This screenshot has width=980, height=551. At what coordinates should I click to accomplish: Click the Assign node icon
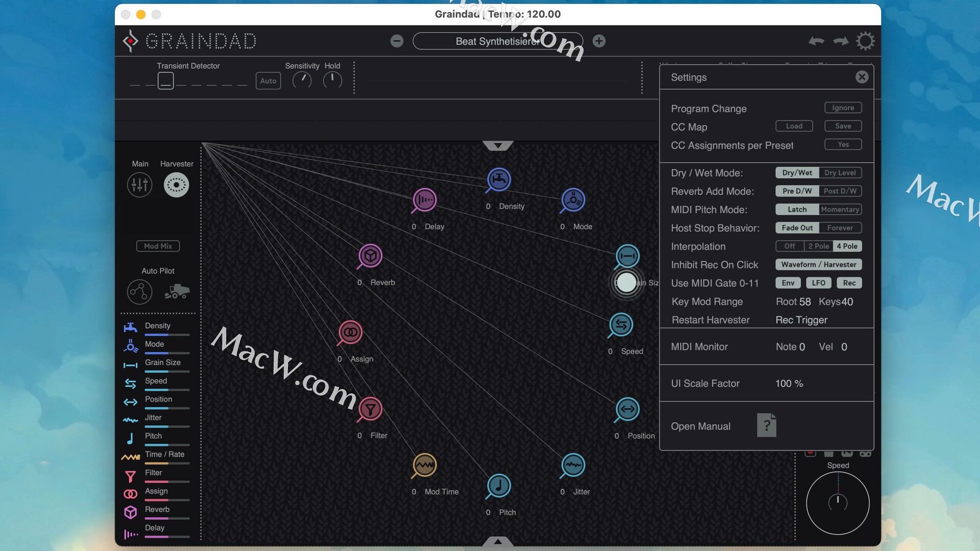pos(350,332)
